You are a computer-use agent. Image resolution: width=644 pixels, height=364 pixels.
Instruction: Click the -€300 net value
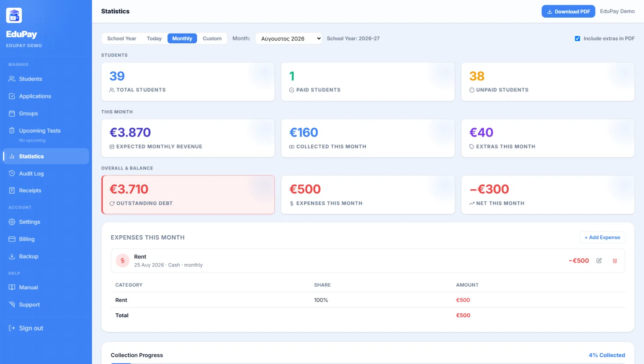click(x=489, y=189)
